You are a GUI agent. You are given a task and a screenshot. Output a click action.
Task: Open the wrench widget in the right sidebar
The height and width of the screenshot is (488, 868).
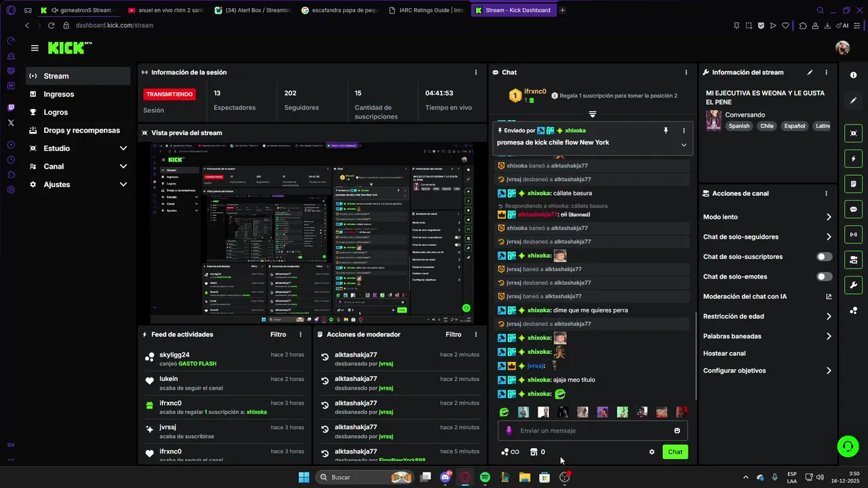(853, 285)
